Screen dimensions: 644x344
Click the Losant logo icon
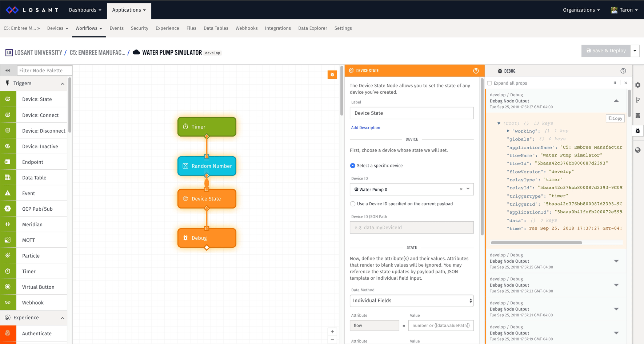coord(12,10)
